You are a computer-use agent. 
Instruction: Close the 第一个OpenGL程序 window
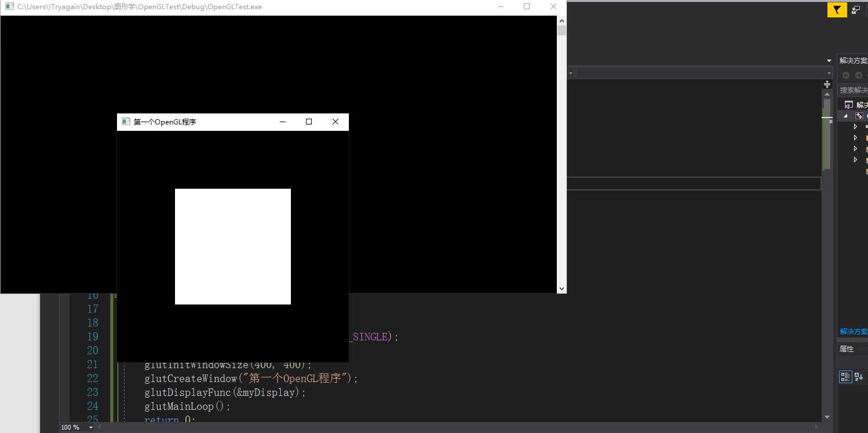pos(335,122)
